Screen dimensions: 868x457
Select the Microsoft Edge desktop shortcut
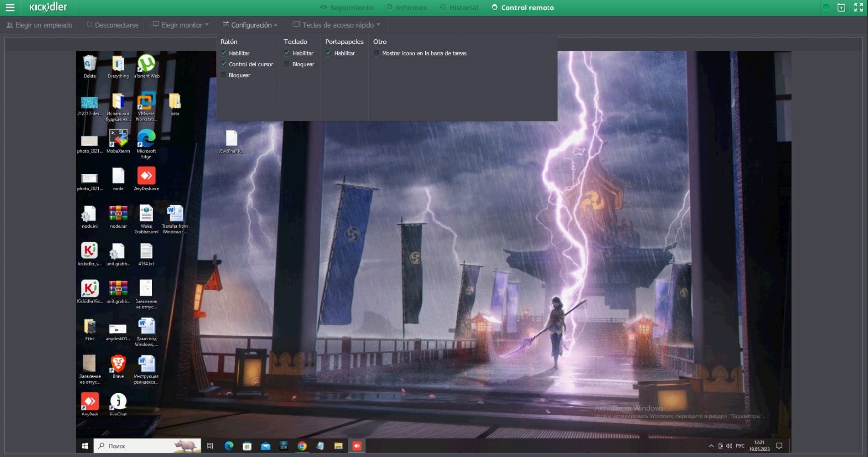point(146,144)
